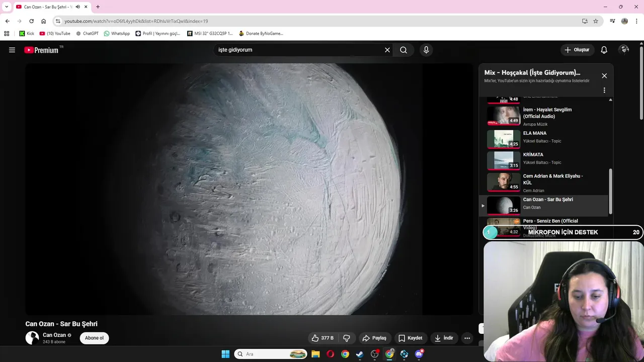Open Can Ozan channel avatar
This screenshot has height=362, width=644.
(32, 338)
